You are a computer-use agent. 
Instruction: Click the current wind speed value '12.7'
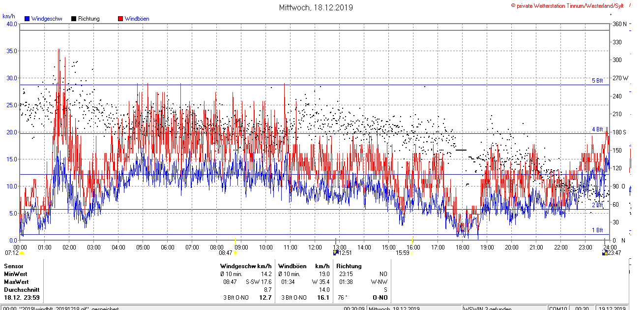click(x=265, y=298)
